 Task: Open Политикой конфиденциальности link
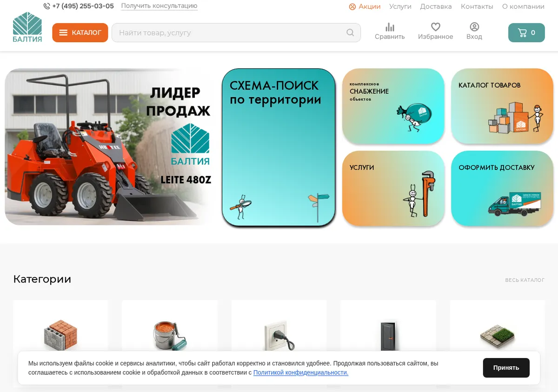pyautogui.click(x=301, y=372)
